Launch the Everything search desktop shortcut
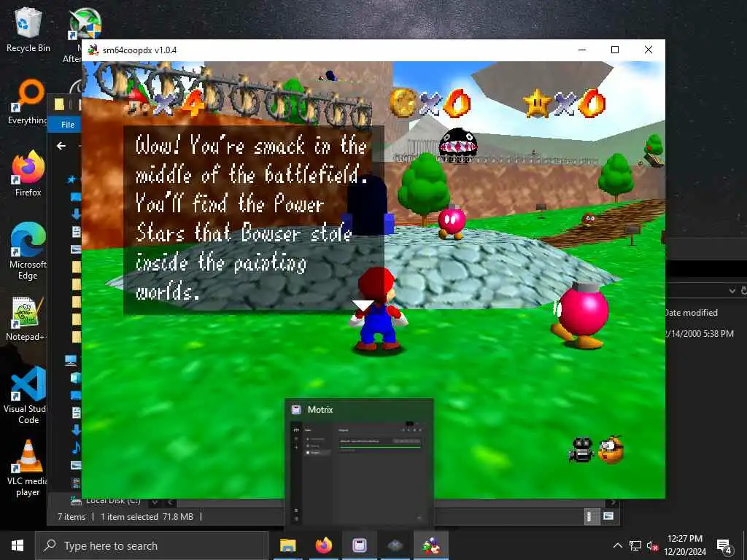The width and height of the screenshot is (747, 560). [x=29, y=102]
